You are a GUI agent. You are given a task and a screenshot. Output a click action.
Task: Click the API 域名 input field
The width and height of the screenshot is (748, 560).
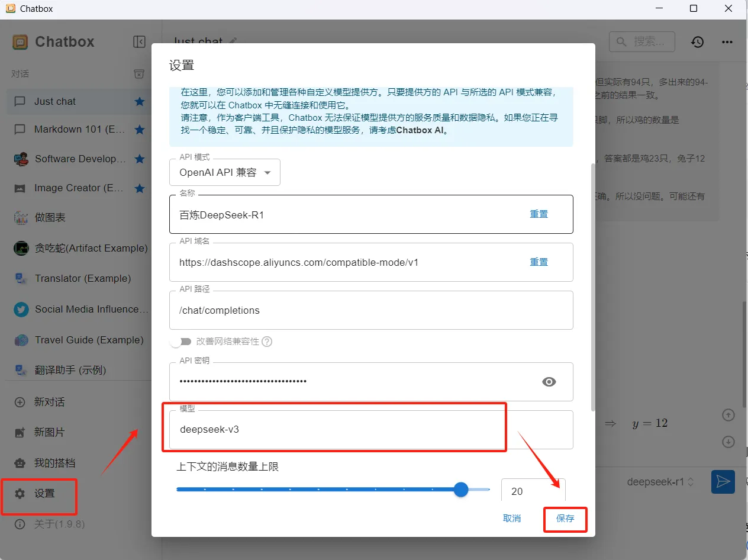pyautogui.click(x=371, y=262)
